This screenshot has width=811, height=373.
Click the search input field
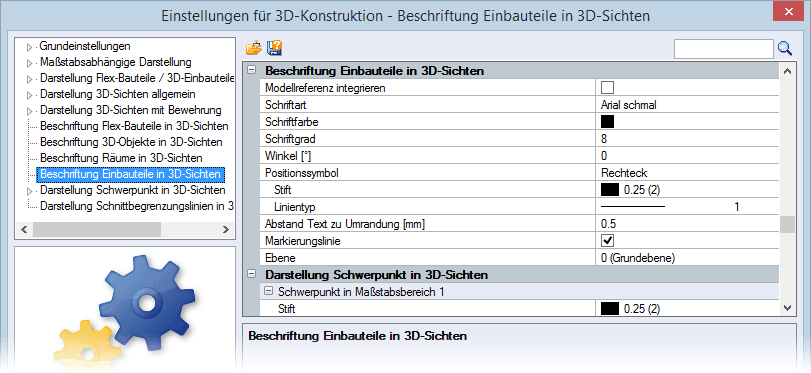tap(724, 49)
